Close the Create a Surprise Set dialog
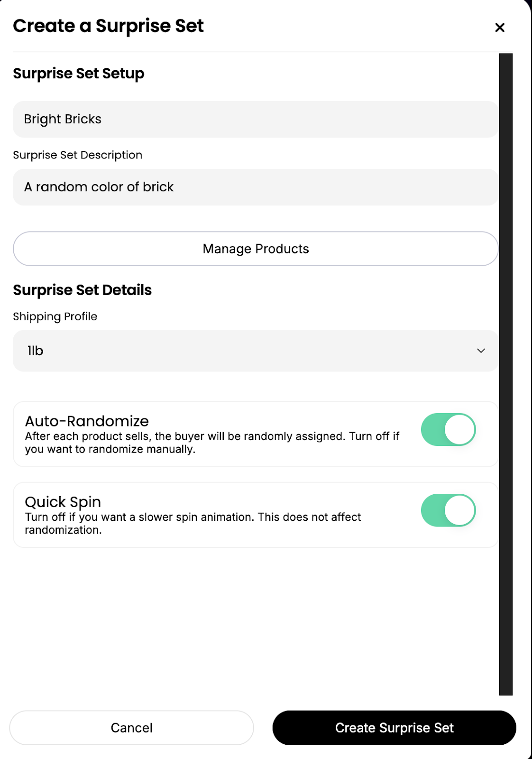This screenshot has width=532, height=759. point(499,28)
